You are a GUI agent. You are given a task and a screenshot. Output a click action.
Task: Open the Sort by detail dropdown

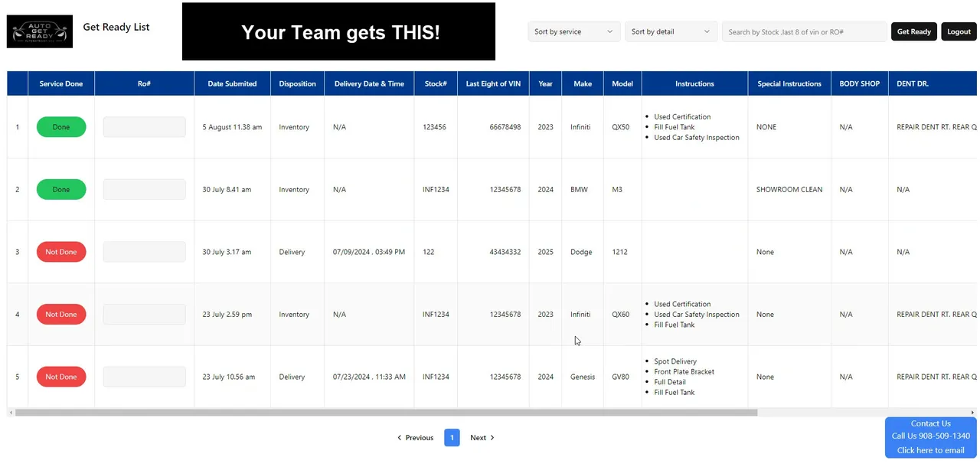click(x=671, y=31)
